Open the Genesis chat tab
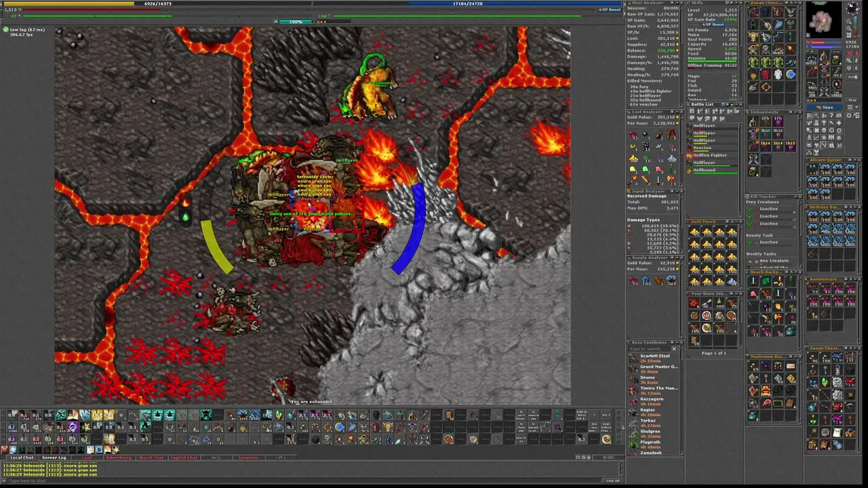Viewport: 868px width, 488px height. point(248,457)
